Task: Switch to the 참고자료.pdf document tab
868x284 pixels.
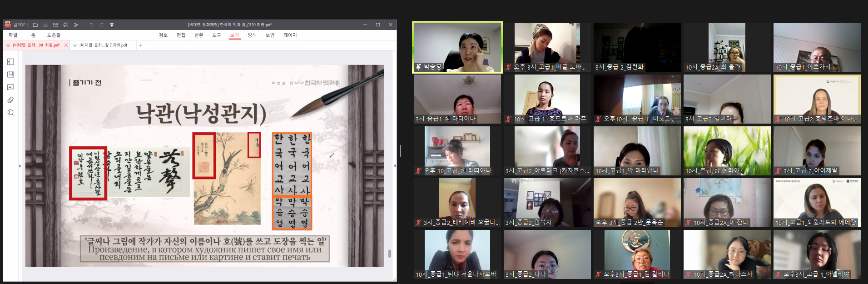Action: click(103, 45)
